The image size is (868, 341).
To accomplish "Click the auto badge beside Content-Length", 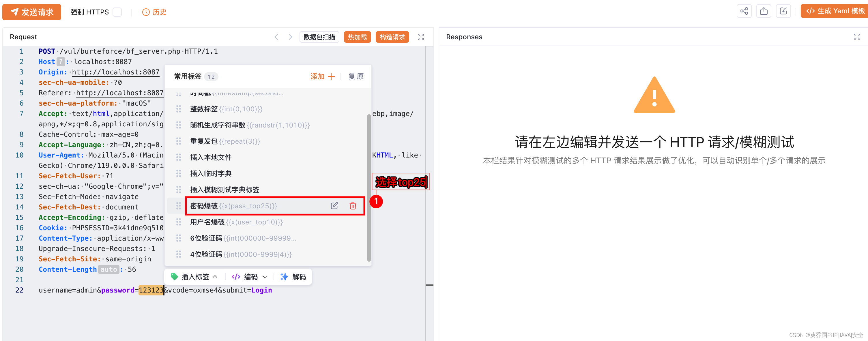I will (108, 269).
